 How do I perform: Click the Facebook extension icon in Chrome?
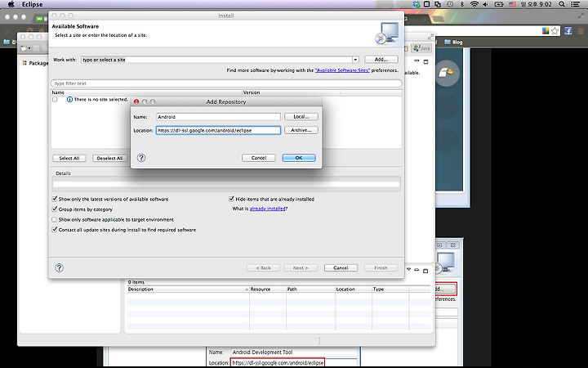click(568, 31)
